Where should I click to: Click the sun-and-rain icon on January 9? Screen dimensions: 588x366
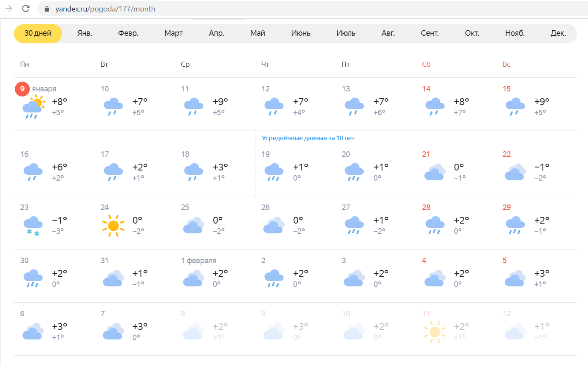tap(33, 107)
